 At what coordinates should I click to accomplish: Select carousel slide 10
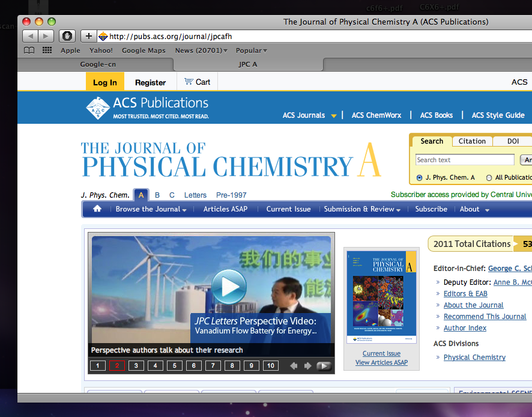pos(271,366)
